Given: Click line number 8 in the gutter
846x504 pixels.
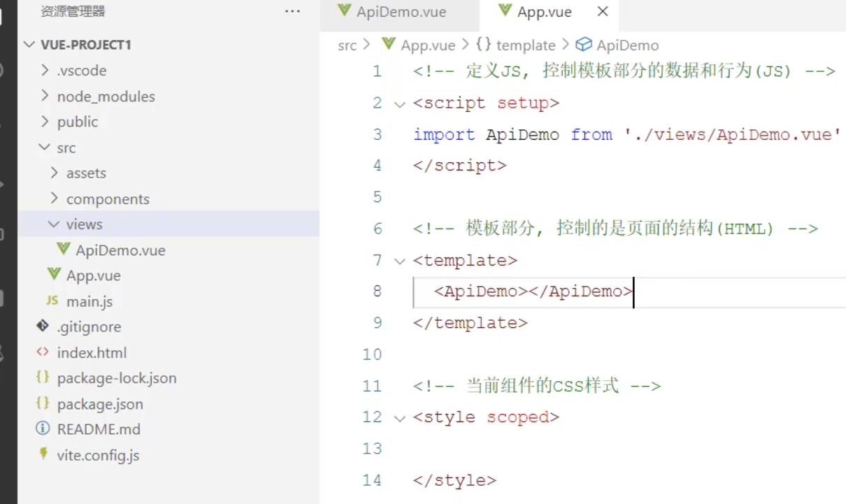Looking at the screenshot, I should (x=378, y=291).
